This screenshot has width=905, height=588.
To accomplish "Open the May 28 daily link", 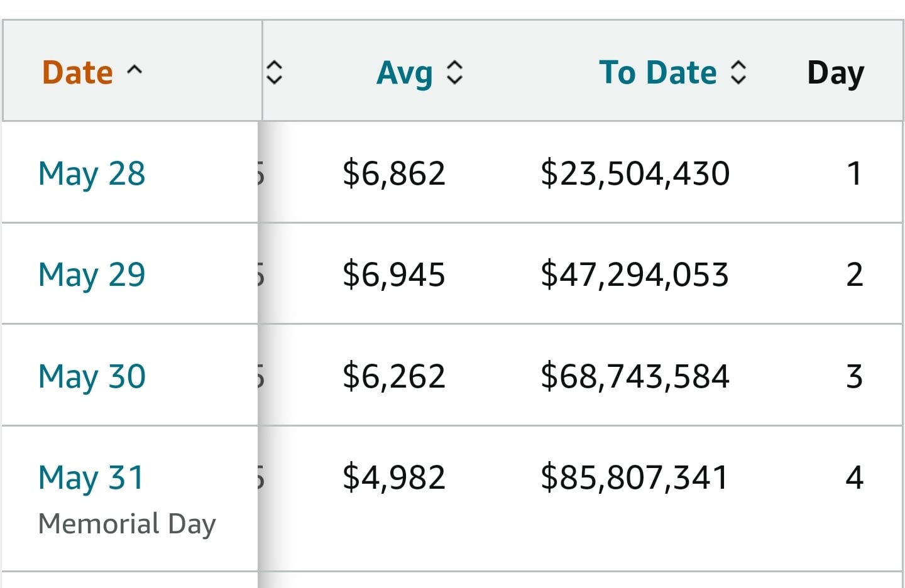I will pos(92,173).
